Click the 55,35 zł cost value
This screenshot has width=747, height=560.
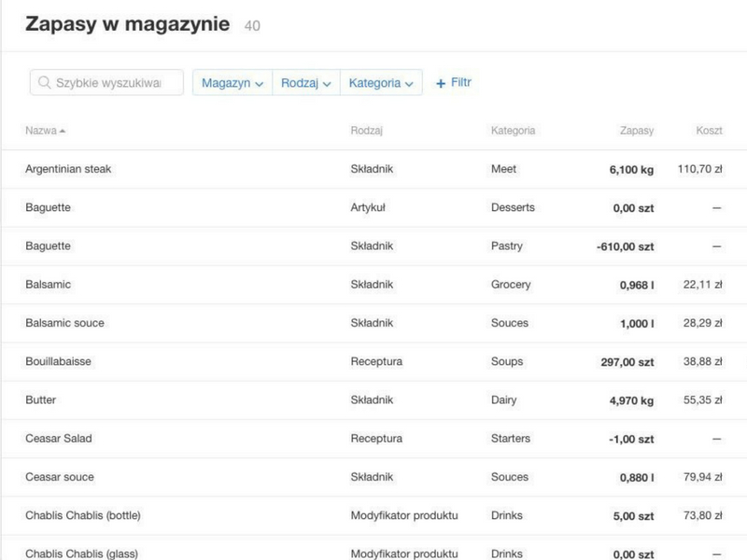coord(703,400)
